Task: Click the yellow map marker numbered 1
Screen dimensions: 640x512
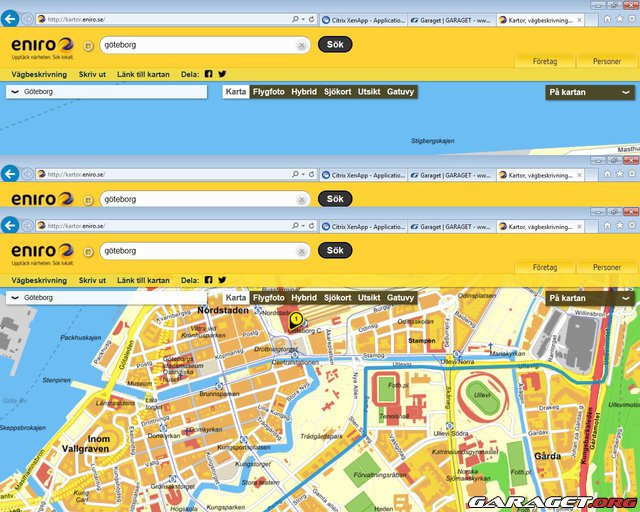Action: pyautogui.click(x=296, y=319)
